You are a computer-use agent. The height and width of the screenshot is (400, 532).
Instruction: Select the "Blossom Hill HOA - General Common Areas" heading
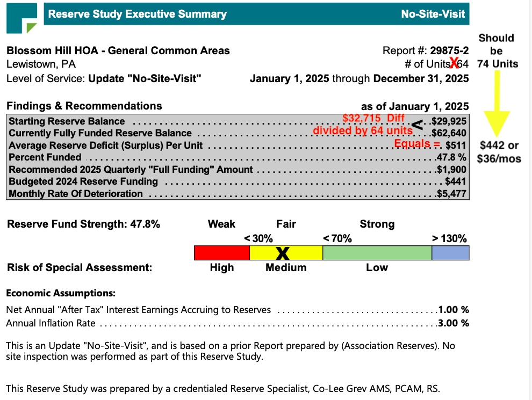tap(118, 50)
